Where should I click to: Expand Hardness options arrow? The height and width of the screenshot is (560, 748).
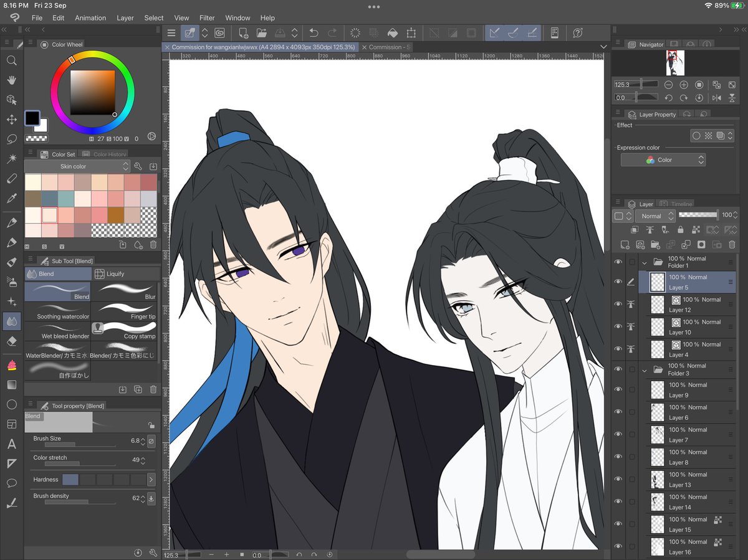151,480
